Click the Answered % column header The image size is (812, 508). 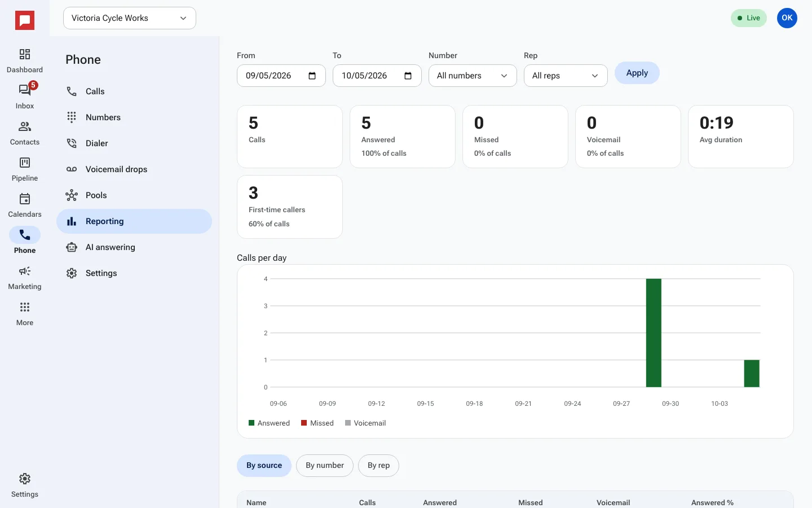[x=712, y=502]
